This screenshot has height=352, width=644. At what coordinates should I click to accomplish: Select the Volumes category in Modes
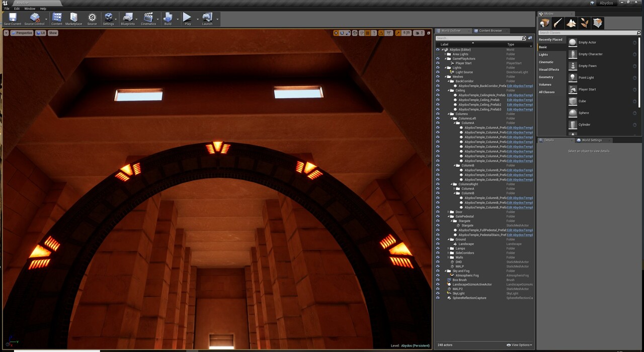545,84
